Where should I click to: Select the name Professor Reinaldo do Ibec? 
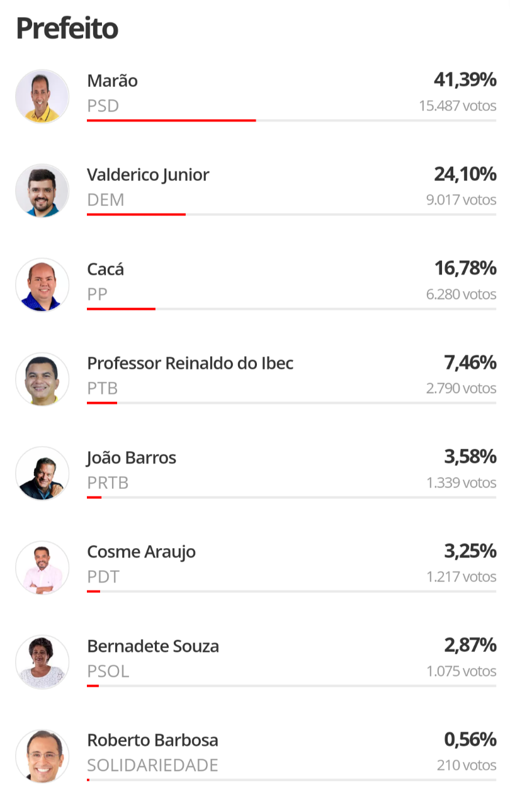coord(190,363)
